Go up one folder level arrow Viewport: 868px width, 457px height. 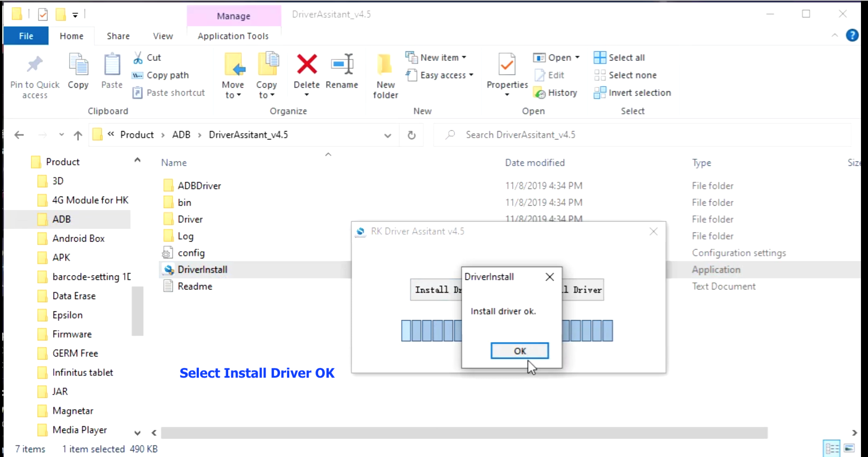coord(78,135)
